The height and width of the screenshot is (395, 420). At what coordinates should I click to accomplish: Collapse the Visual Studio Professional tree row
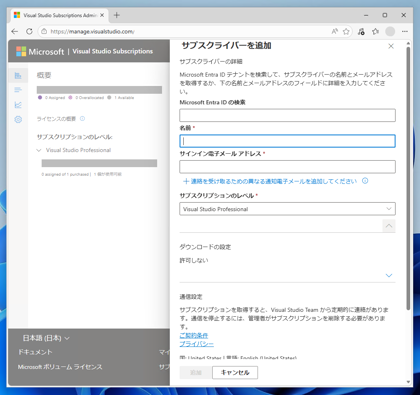pos(39,150)
